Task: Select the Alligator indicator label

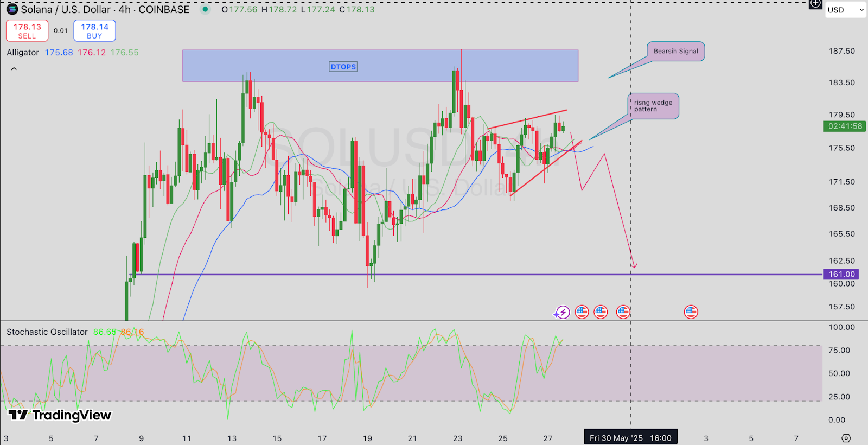Action: click(23, 53)
